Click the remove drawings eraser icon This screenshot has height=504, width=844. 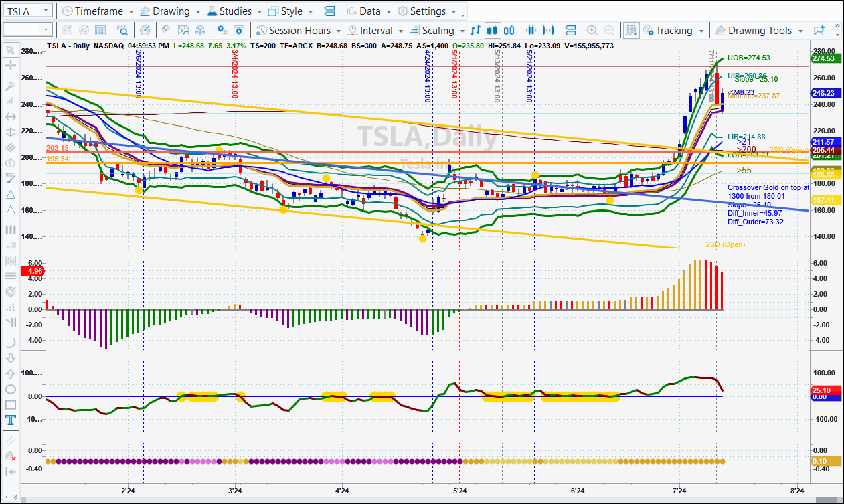(x=11, y=455)
